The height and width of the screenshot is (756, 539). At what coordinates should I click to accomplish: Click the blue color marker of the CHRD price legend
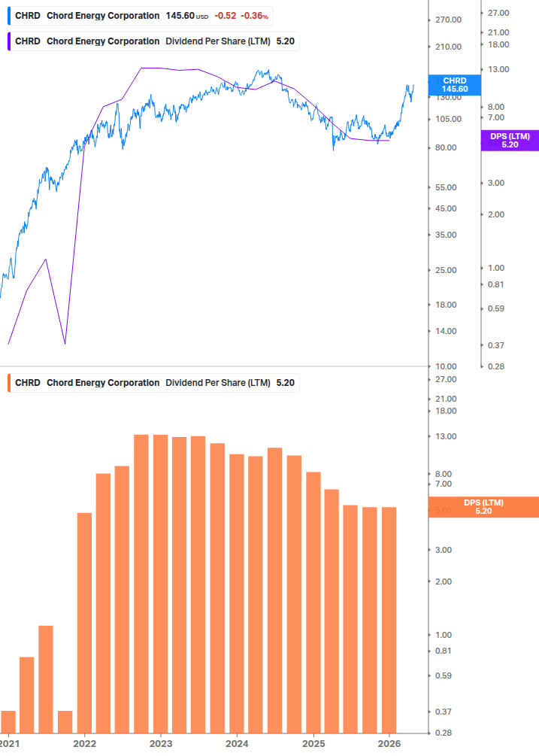[x=9, y=16]
